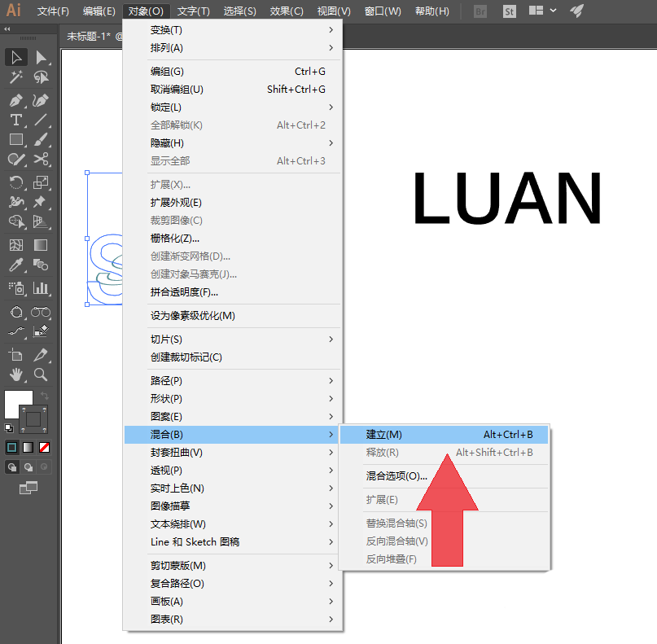
Task: Expand the 切片(S) submenu
Action: [x=234, y=339]
